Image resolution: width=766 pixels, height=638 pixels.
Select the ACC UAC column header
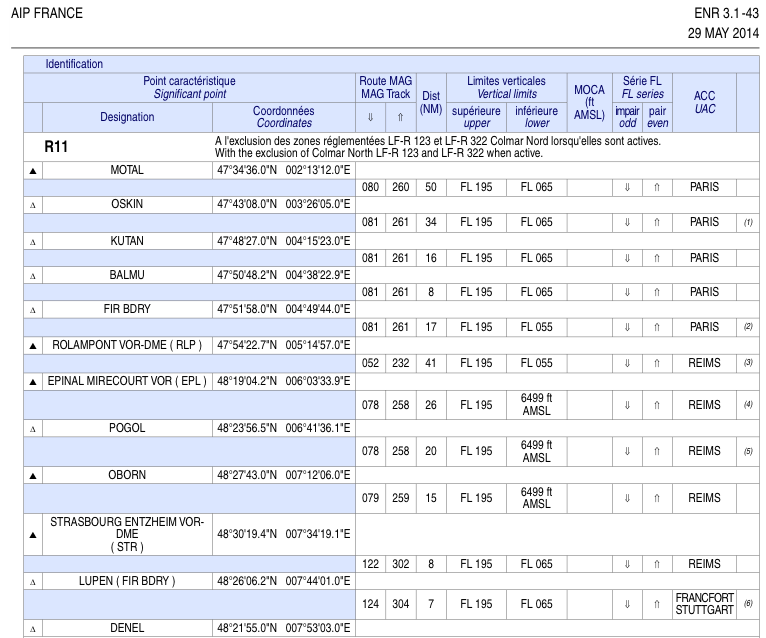click(704, 103)
